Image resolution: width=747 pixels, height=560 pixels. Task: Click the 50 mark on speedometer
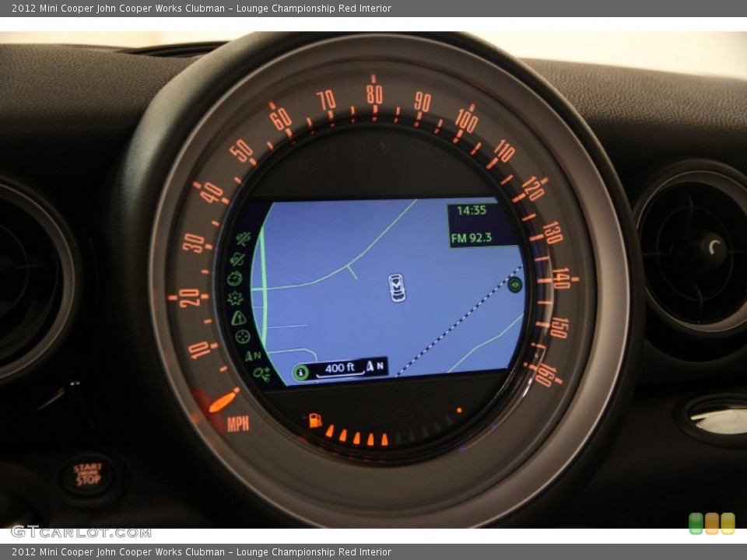241,151
